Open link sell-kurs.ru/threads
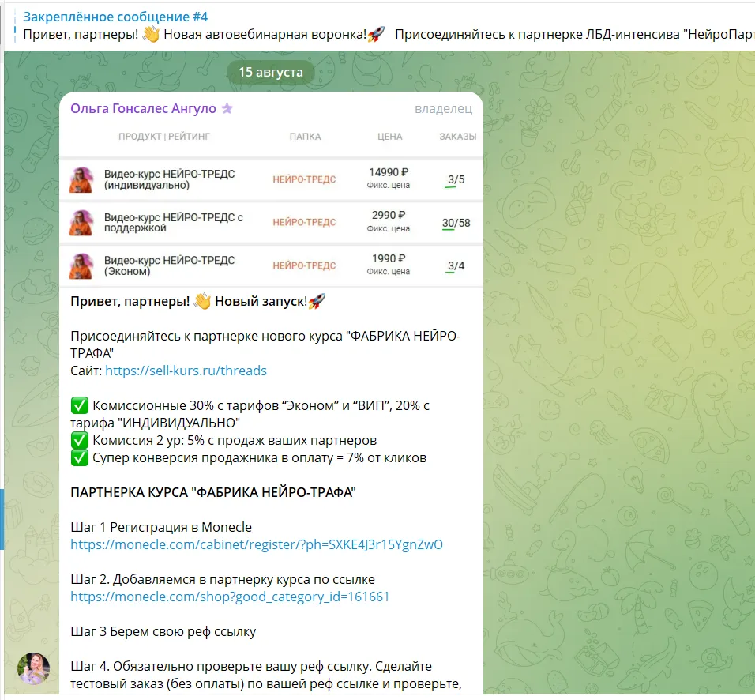 (x=186, y=371)
